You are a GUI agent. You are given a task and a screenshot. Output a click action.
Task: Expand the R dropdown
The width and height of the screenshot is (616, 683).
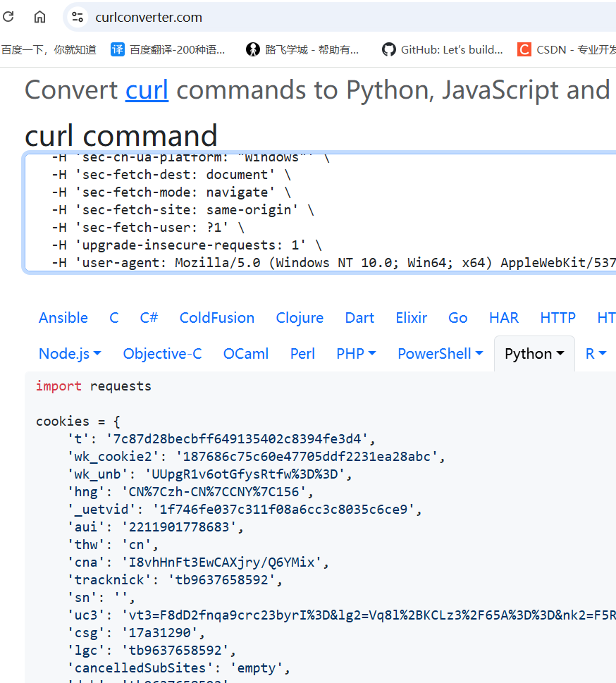(596, 354)
